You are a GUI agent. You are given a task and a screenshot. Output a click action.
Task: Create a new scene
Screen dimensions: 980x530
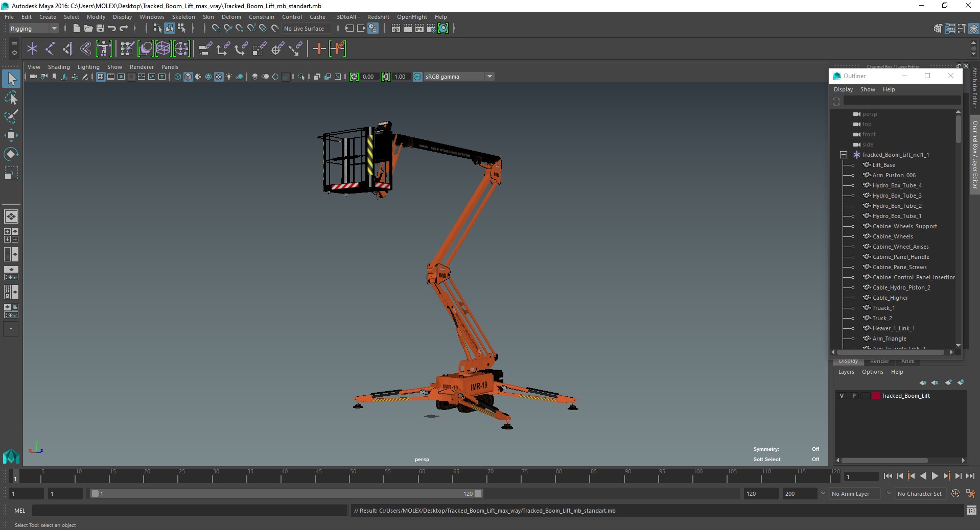click(76, 29)
